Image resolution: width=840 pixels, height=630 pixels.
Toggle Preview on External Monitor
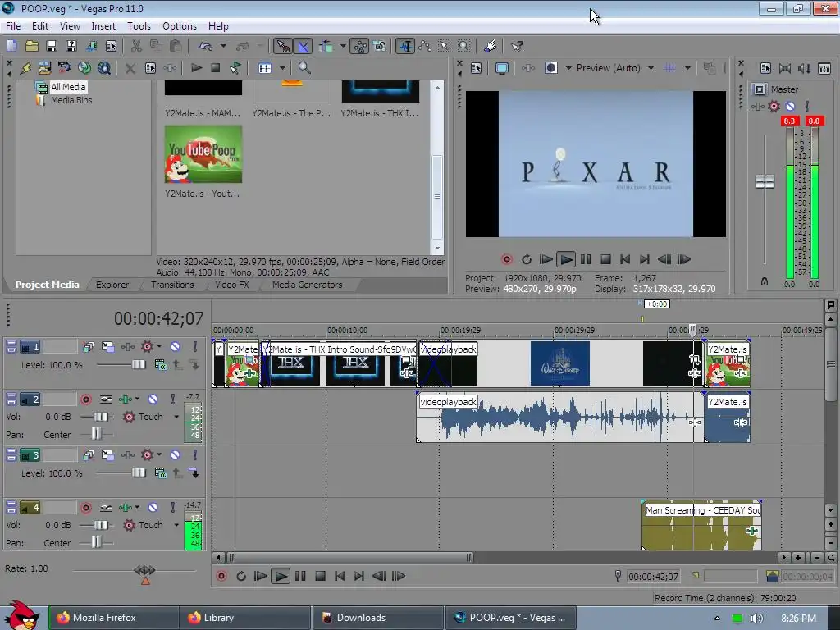coord(502,68)
